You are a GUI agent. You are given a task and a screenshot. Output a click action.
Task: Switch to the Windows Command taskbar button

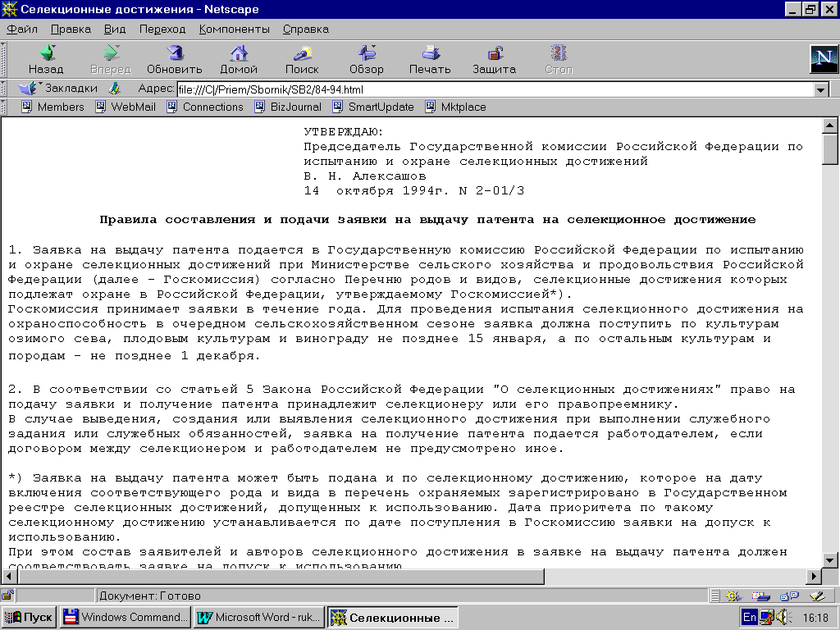click(x=125, y=617)
